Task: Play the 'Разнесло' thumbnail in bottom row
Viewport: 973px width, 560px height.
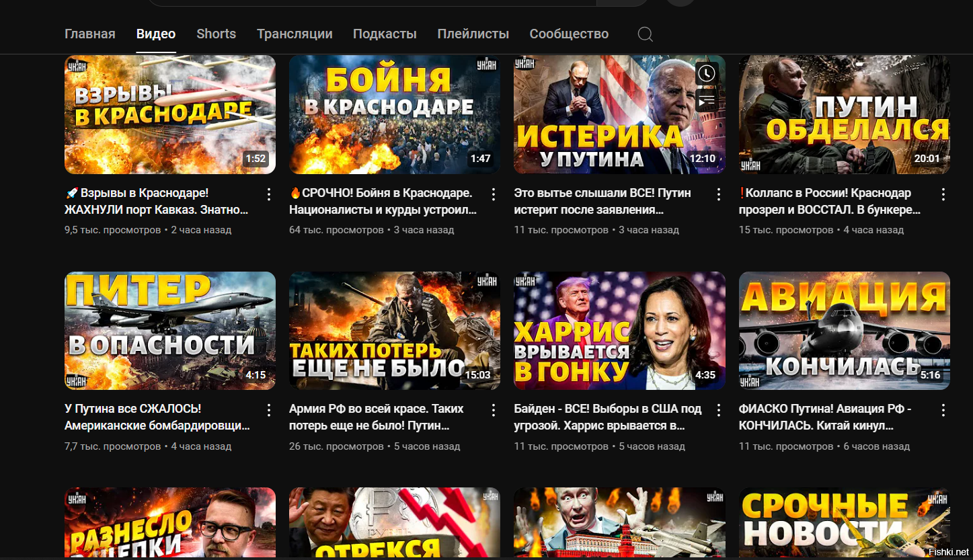Action: 170,523
